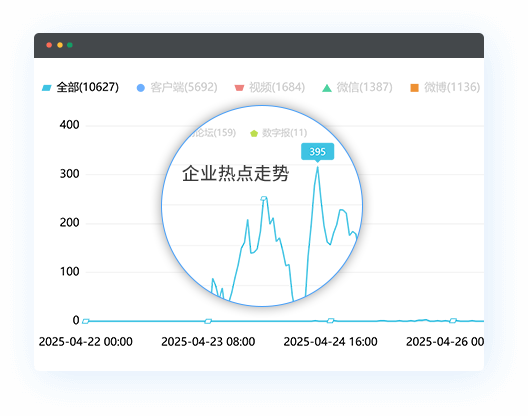Toggle the 微信(1387) legend series
The width and height of the screenshot is (528, 416).
click(x=357, y=87)
